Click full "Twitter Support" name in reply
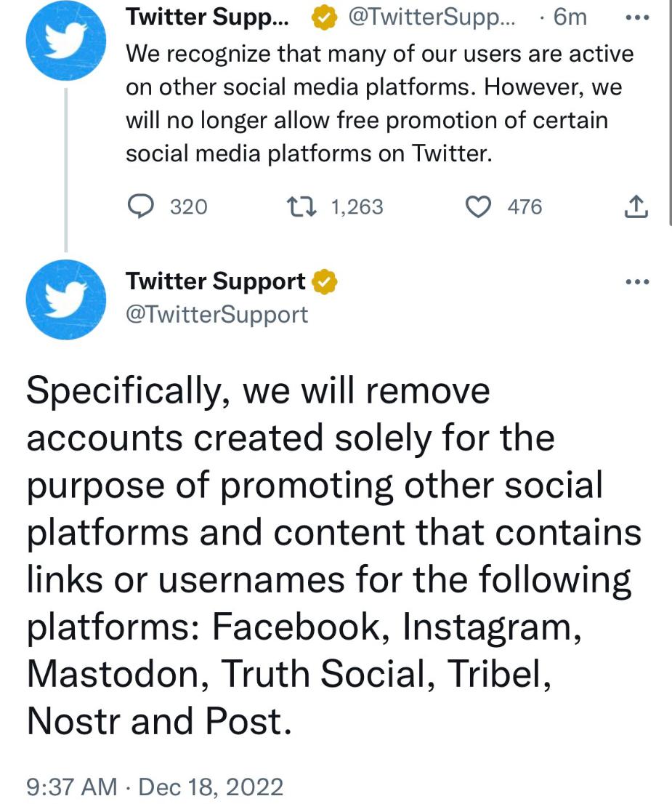The height and width of the screenshot is (804, 672). (x=216, y=282)
